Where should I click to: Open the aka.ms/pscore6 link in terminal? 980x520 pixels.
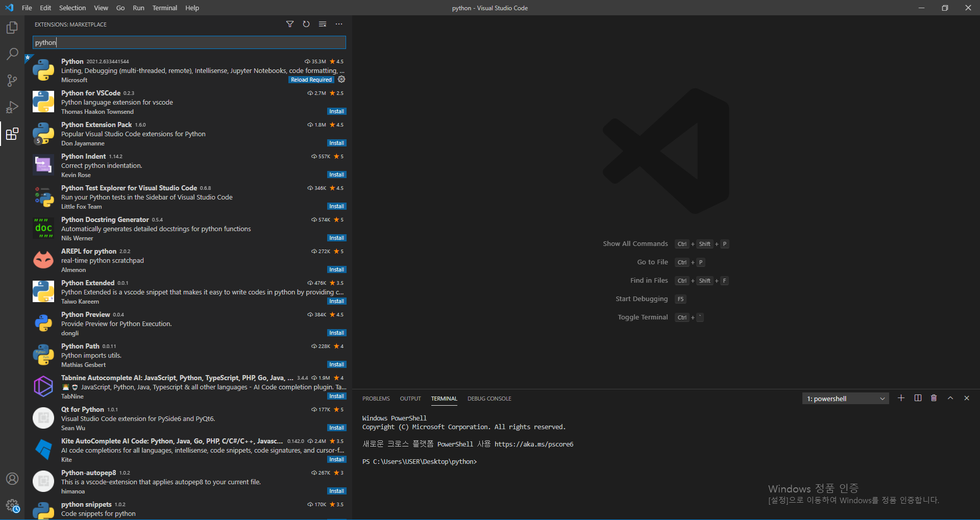[x=534, y=444]
